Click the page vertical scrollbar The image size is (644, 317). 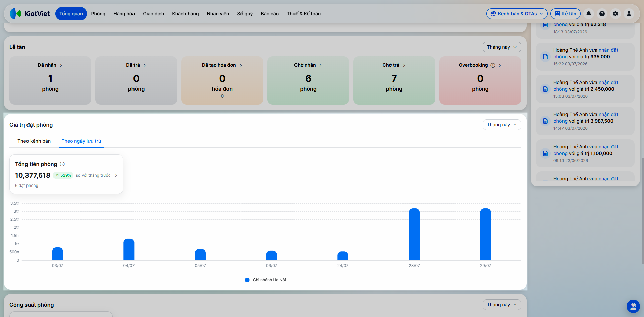pos(642,211)
